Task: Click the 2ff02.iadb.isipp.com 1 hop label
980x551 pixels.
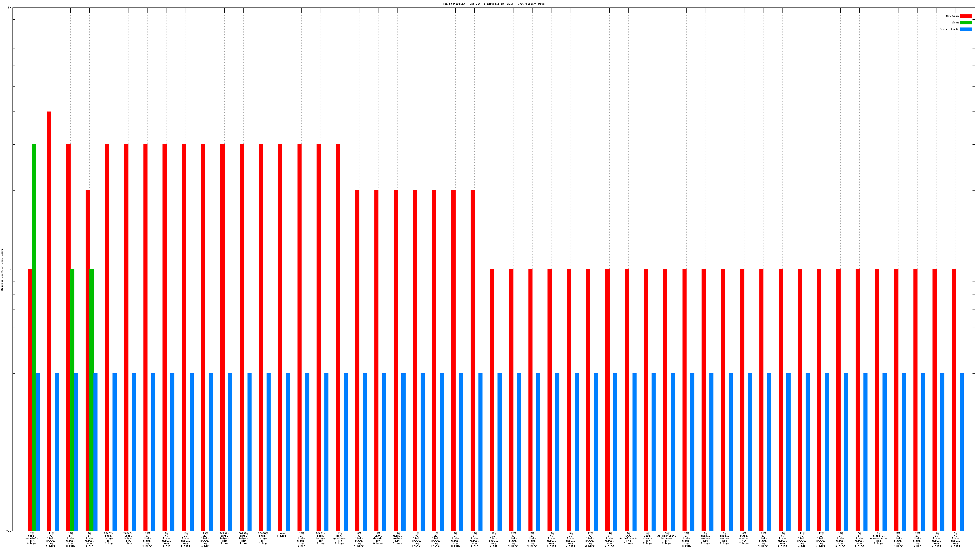Action: pyautogui.click(x=109, y=538)
